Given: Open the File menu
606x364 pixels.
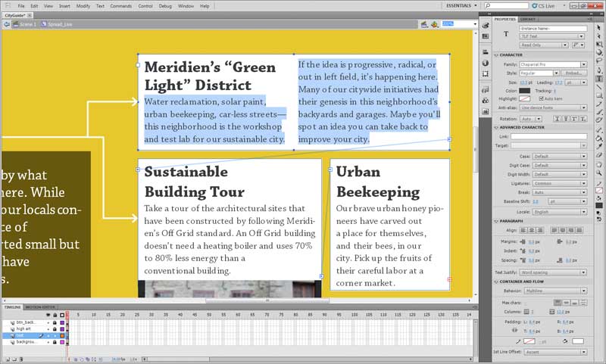Looking at the screenshot, I should point(21,6).
